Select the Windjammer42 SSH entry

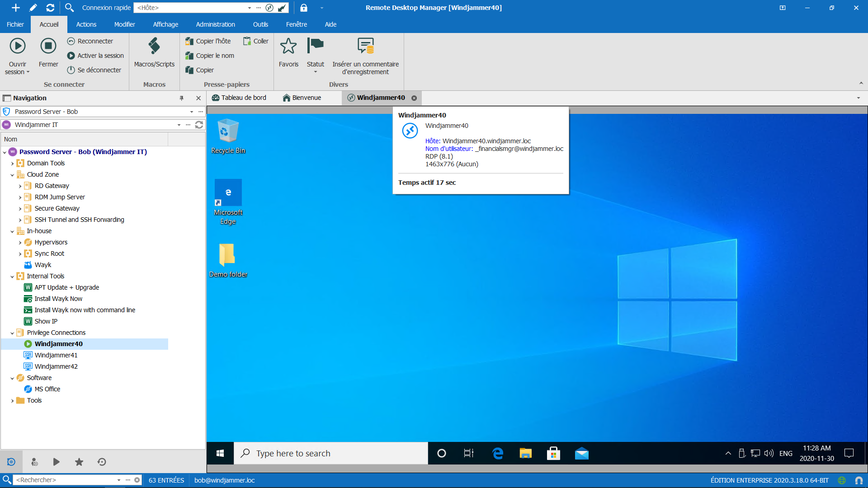click(56, 366)
